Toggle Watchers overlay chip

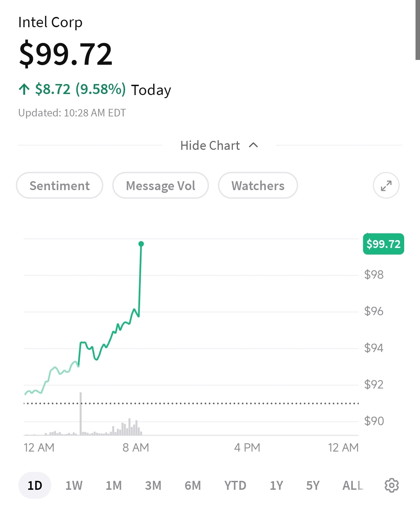click(x=258, y=185)
